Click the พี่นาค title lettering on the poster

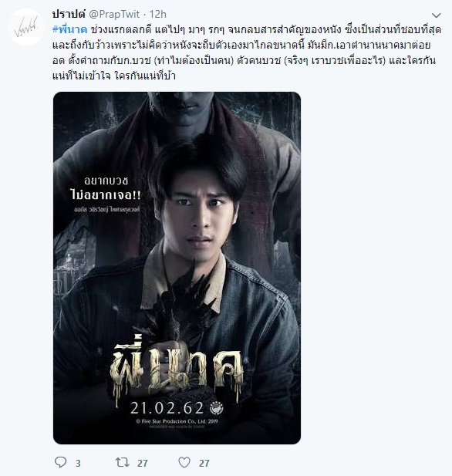pyautogui.click(x=177, y=369)
